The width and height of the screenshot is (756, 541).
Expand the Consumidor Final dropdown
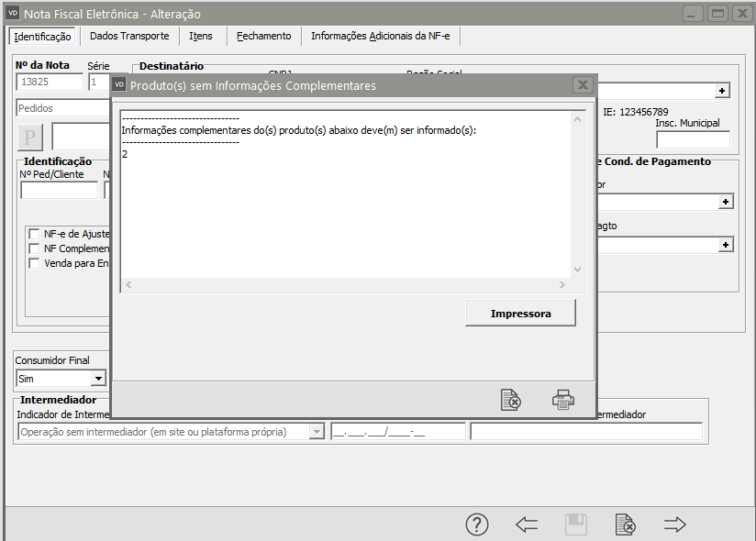(x=98, y=379)
